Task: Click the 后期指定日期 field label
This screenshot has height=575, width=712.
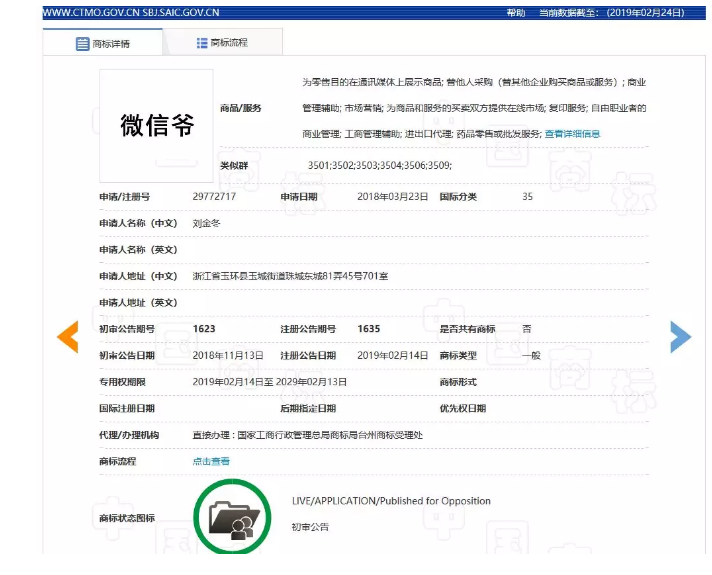Action: click(x=308, y=408)
